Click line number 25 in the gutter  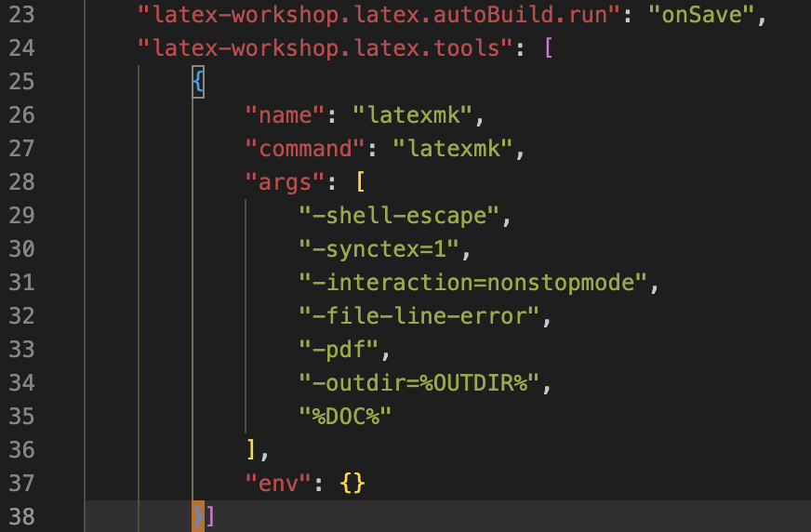point(21,82)
